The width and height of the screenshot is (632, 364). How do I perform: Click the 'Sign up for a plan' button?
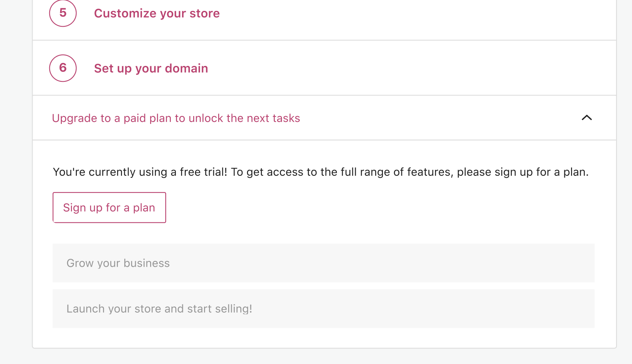click(109, 207)
